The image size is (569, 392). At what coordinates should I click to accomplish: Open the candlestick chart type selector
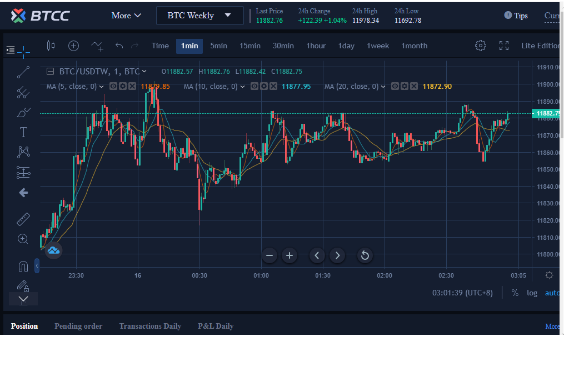(51, 46)
